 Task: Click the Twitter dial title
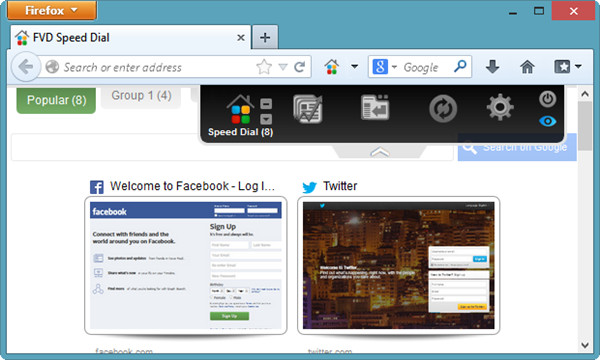pos(340,186)
